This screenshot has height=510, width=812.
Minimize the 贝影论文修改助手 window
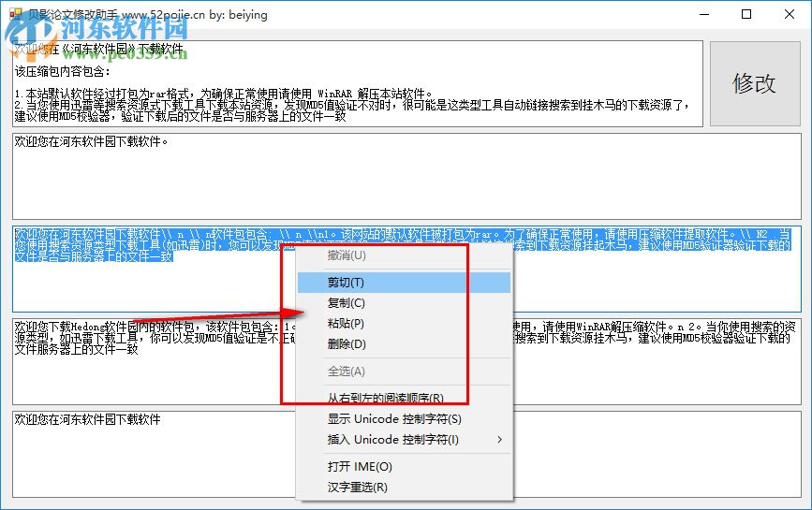tap(704, 14)
